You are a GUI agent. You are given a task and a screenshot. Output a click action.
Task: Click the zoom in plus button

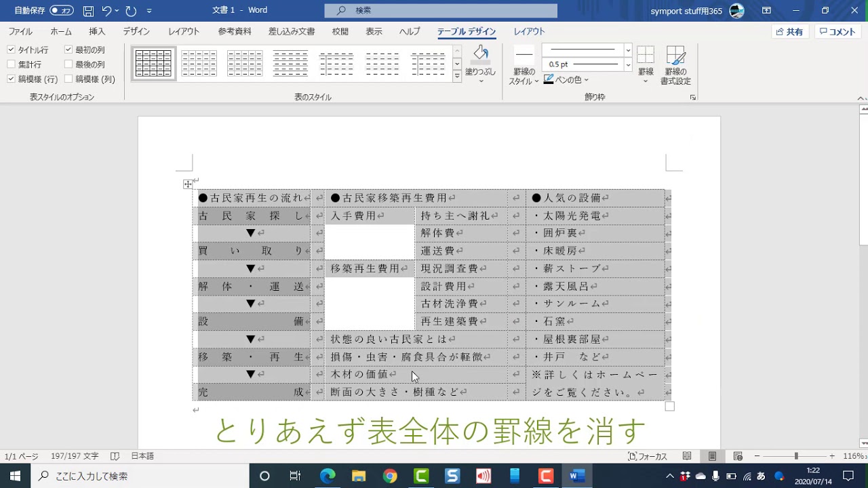(x=832, y=457)
